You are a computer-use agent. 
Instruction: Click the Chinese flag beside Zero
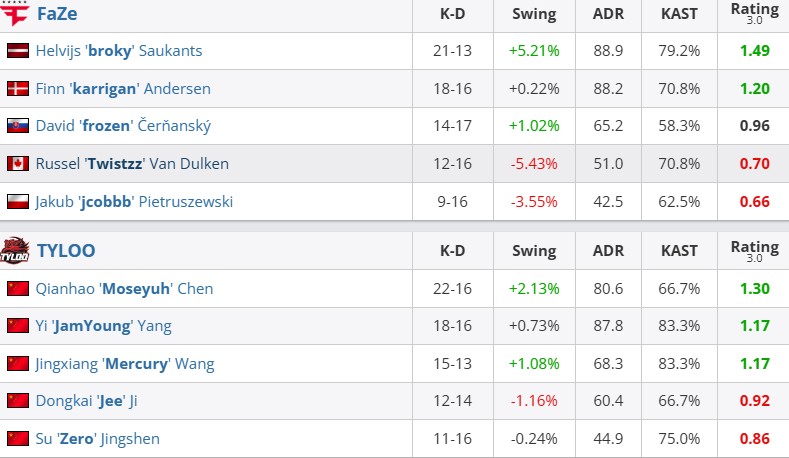18,439
